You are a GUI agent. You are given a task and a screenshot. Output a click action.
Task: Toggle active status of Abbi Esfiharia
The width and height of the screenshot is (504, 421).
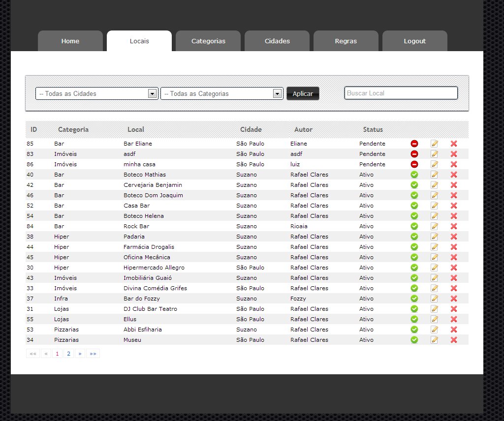coord(414,329)
